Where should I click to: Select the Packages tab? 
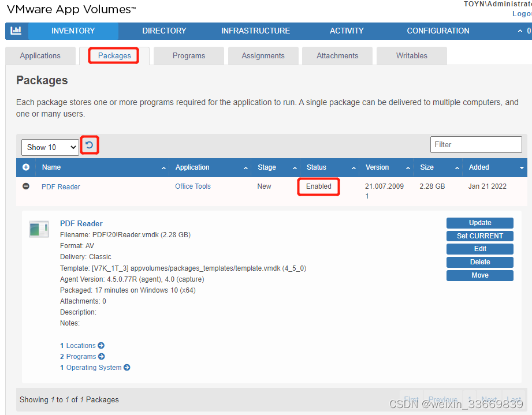[x=114, y=55]
